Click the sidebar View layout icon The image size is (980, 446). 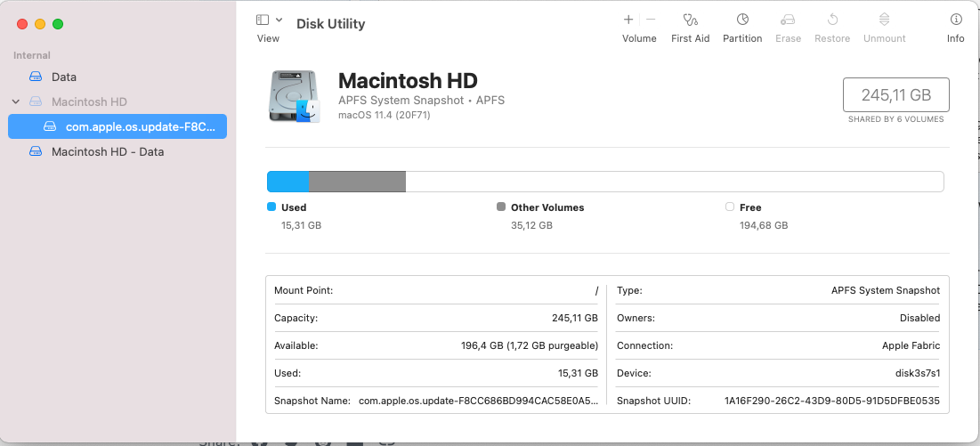click(263, 20)
